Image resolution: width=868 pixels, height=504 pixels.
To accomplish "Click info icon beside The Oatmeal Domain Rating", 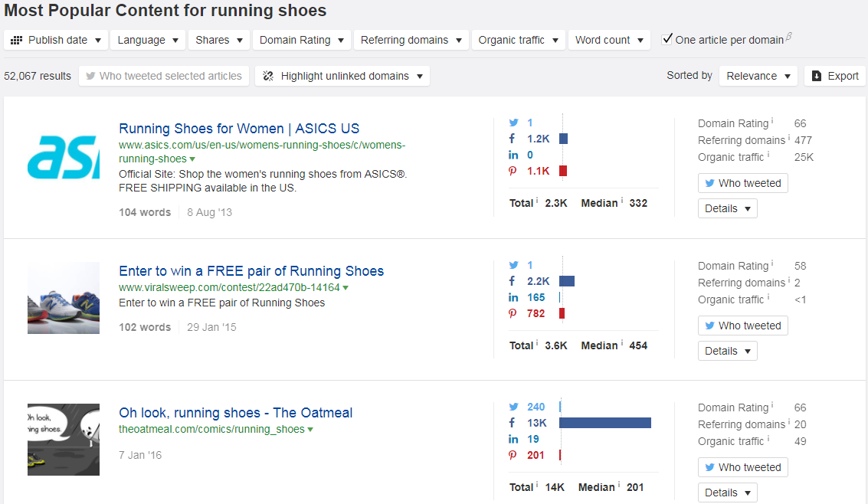I will click(x=772, y=405).
